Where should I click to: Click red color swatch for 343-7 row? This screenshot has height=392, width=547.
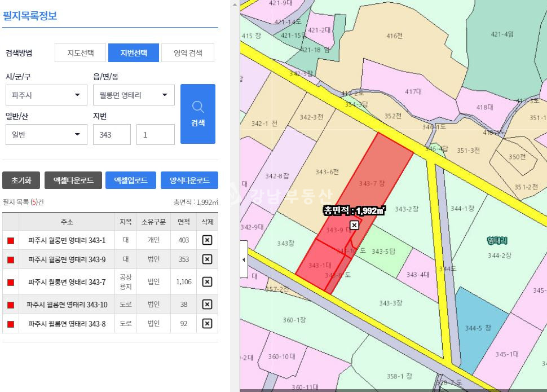[11, 282]
